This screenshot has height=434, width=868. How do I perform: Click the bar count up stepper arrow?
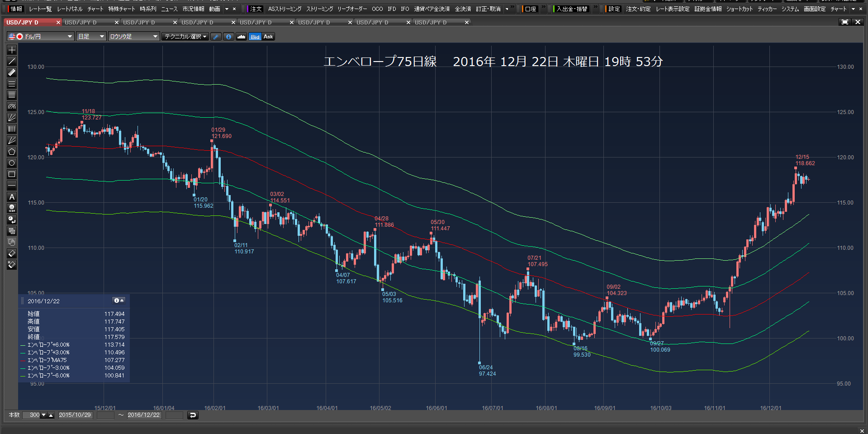51,415
